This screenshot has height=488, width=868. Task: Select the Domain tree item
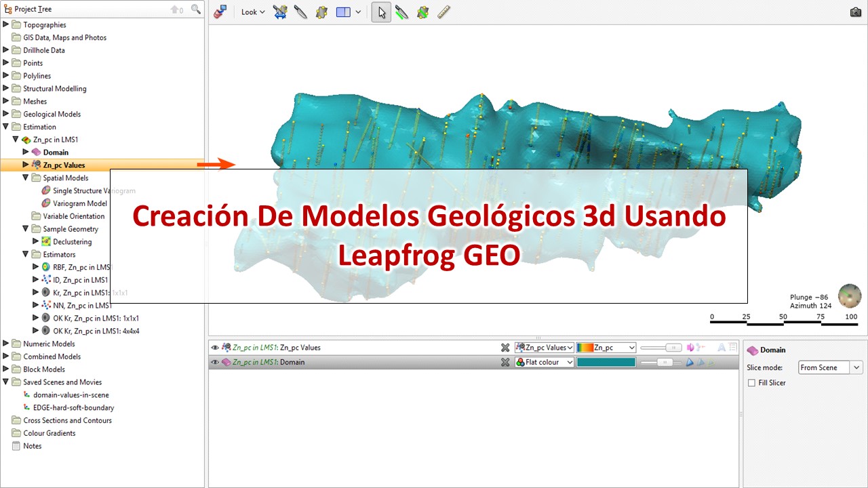(56, 152)
